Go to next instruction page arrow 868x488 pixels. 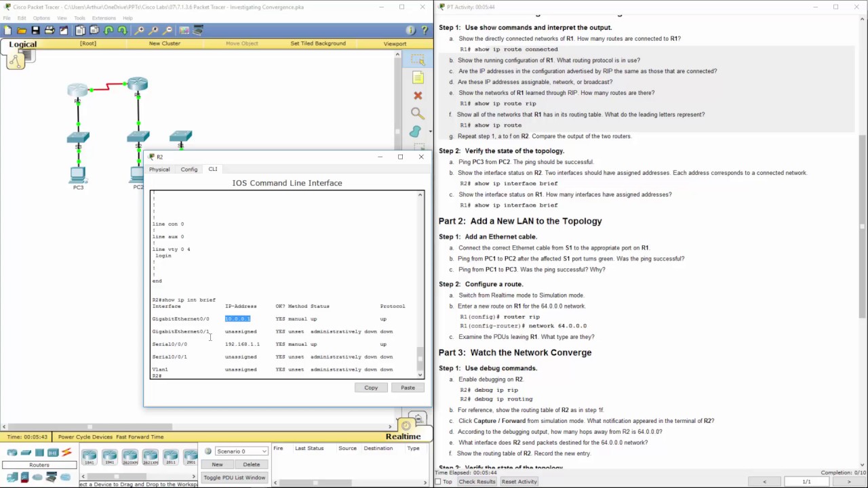848,482
